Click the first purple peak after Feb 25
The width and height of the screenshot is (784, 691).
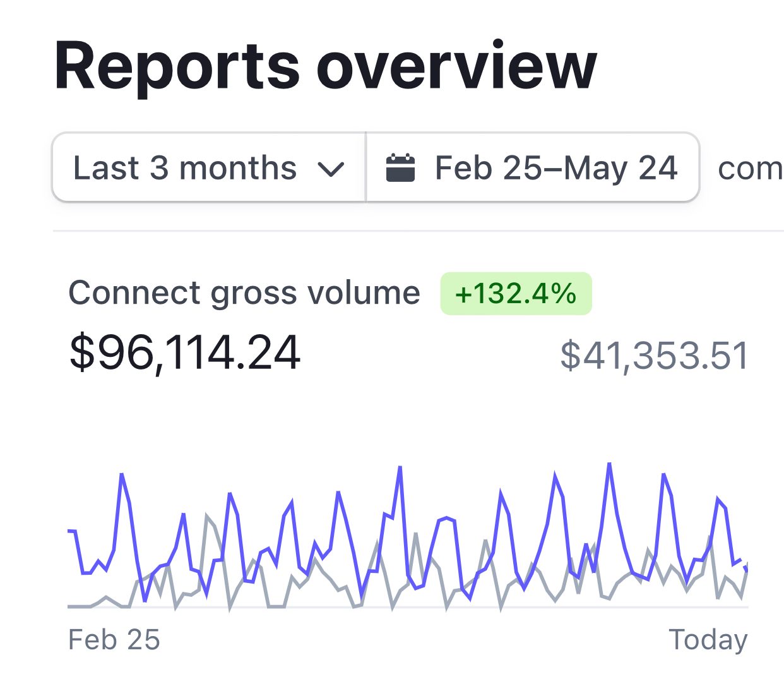pos(121,474)
